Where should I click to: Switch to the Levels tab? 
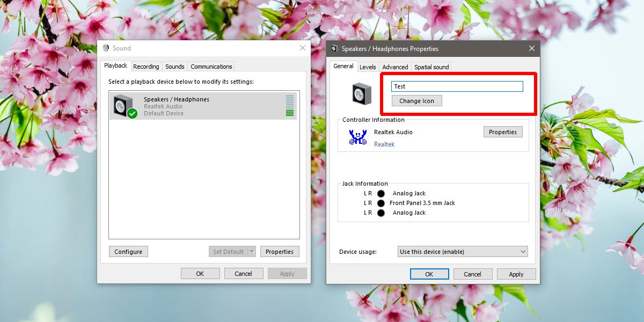(368, 67)
